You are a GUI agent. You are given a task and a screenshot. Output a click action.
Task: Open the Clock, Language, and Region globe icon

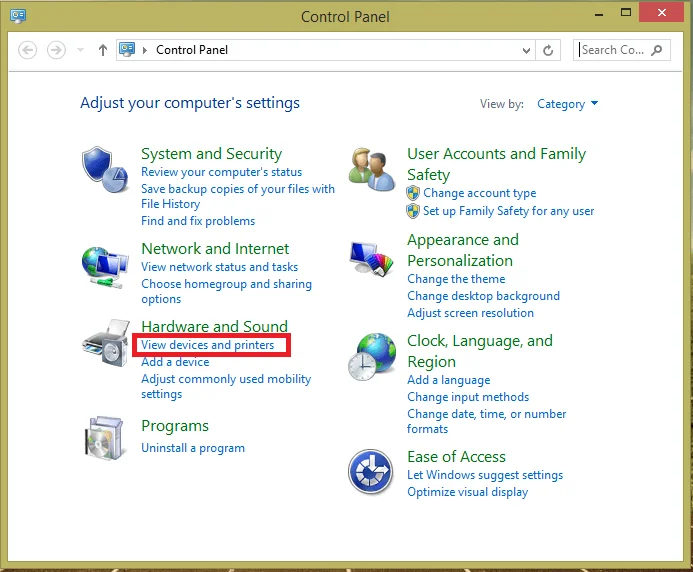372,357
